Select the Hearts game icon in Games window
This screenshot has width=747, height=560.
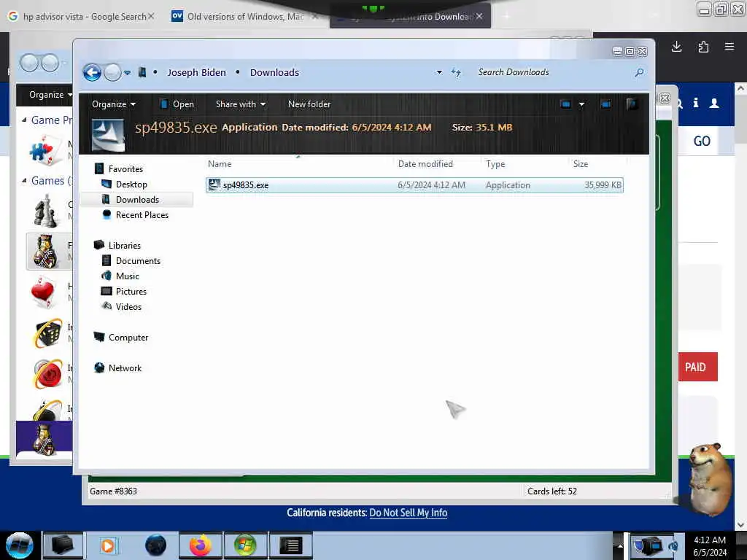[44, 292]
